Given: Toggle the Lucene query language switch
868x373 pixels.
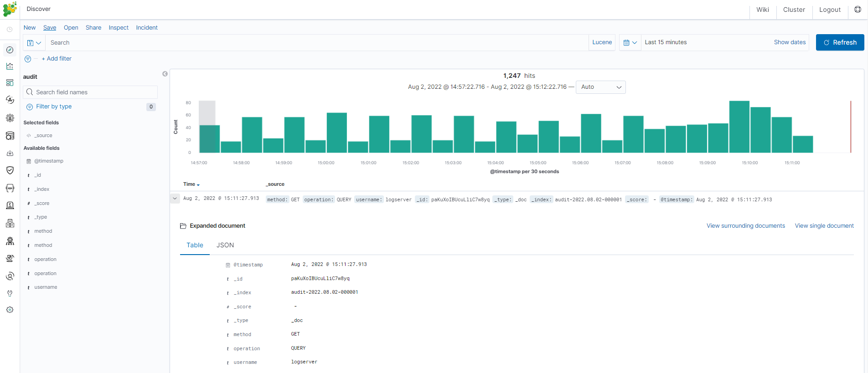Looking at the screenshot, I should pos(602,42).
